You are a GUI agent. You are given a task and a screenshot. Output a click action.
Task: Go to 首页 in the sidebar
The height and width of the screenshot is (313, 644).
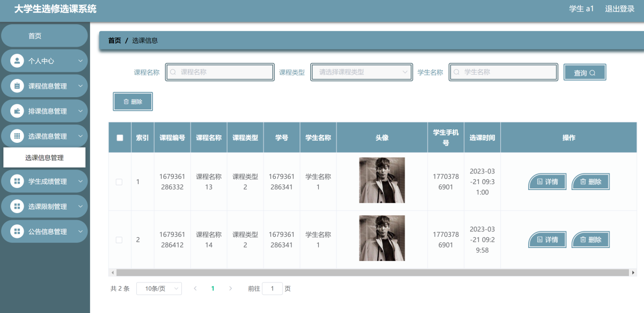35,36
